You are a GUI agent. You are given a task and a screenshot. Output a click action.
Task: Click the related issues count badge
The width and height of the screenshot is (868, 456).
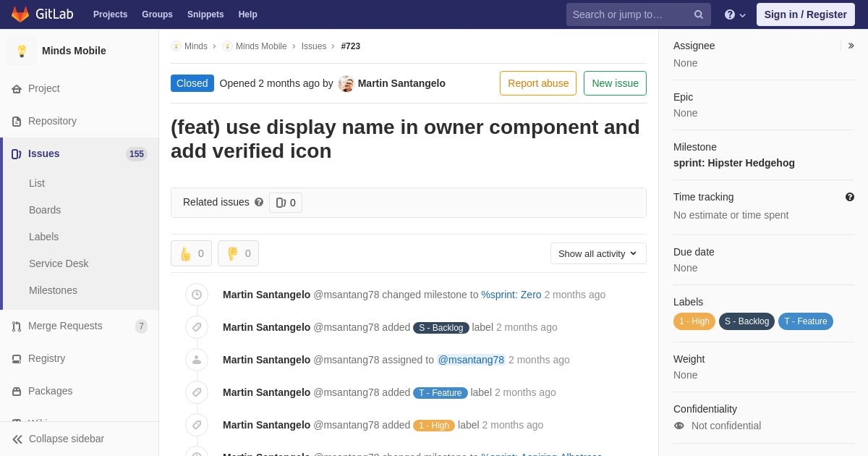(x=286, y=203)
